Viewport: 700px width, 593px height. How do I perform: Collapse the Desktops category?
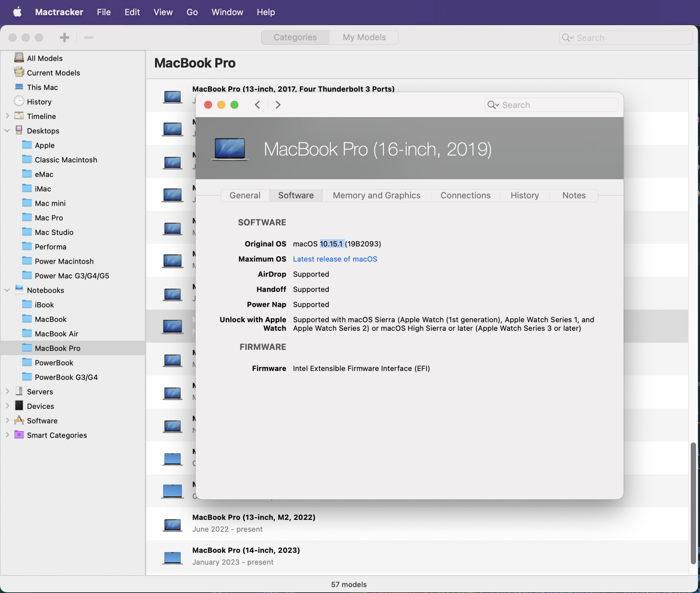click(7, 131)
